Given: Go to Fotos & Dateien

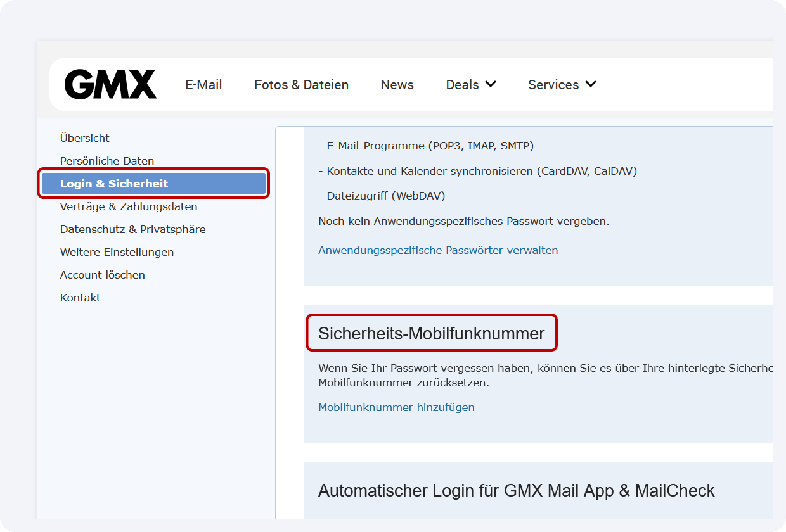Looking at the screenshot, I should point(301,85).
